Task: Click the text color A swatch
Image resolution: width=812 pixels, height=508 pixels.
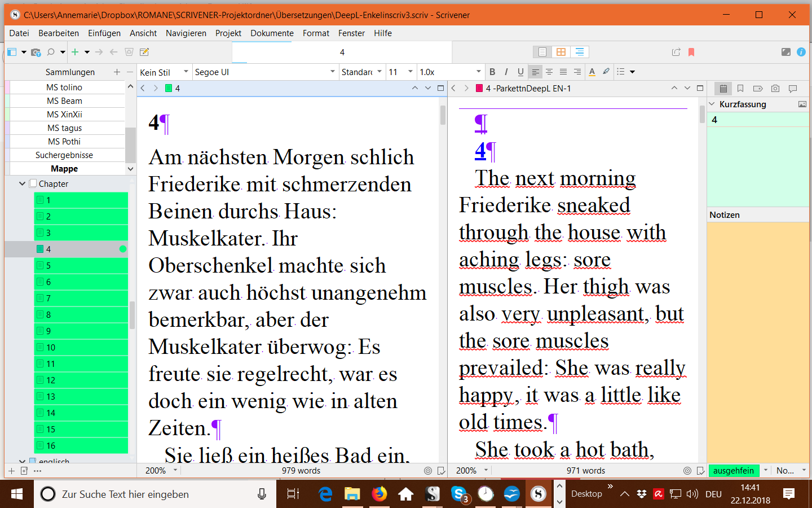Action: [592, 72]
